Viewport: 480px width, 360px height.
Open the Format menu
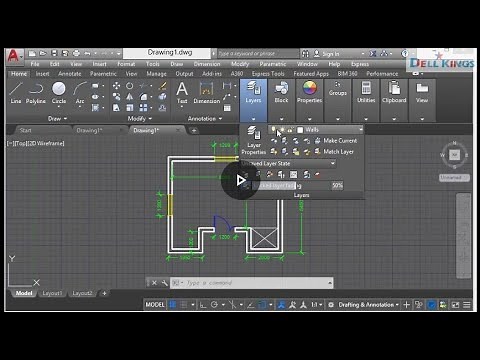(x=126, y=64)
